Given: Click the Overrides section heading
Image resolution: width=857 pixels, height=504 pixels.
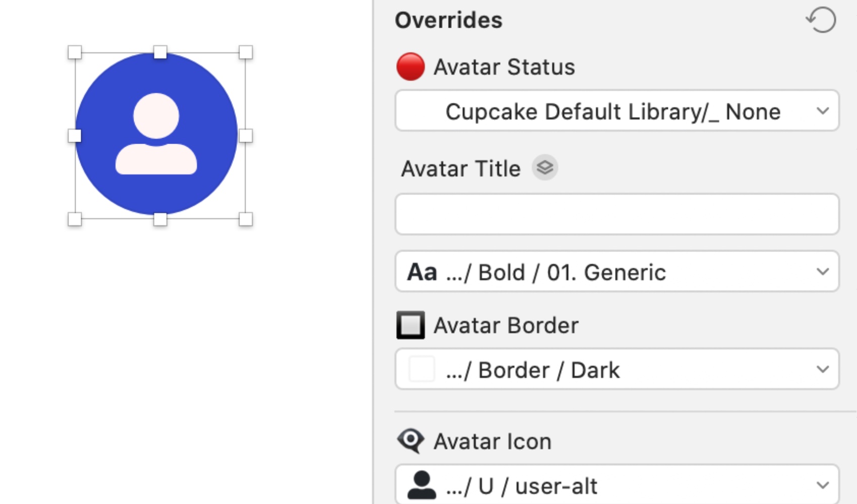Looking at the screenshot, I should pos(449,20).
